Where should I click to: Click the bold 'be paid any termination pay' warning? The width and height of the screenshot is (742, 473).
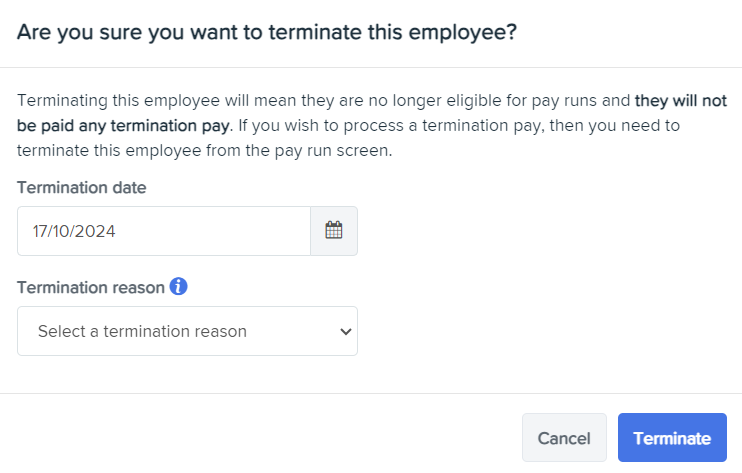125,126
